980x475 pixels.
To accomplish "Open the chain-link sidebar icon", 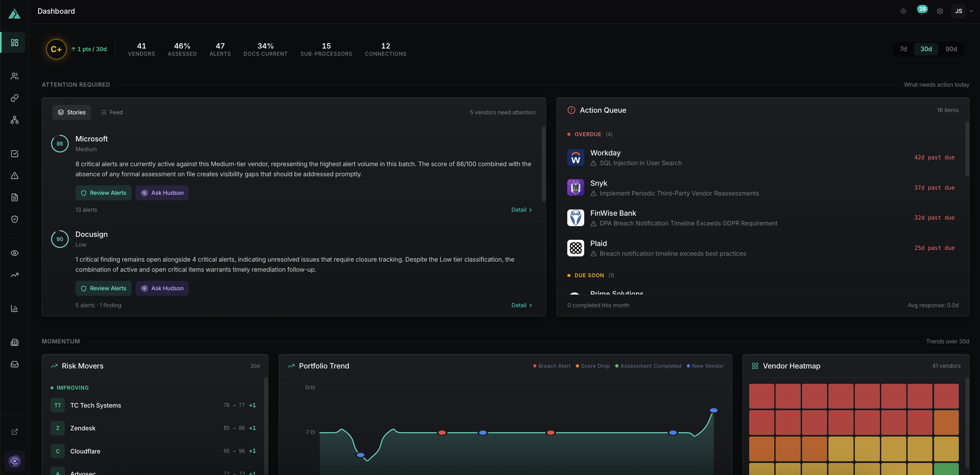I will click(x=14, y=98).
